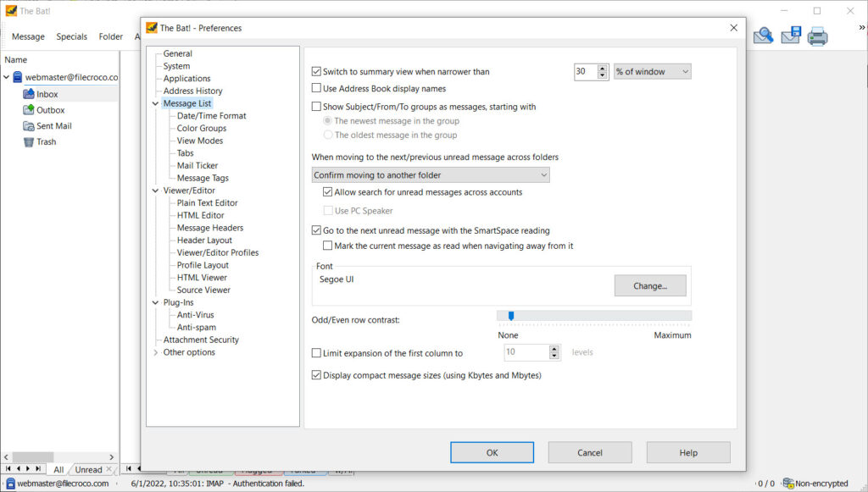Open the HTML Viewer preferences page

[202, 278]
